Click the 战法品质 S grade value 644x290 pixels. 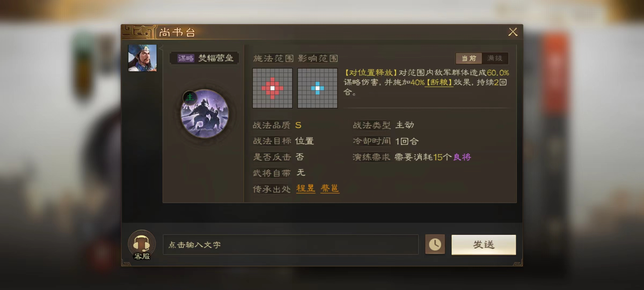click(x=298, y=125)
